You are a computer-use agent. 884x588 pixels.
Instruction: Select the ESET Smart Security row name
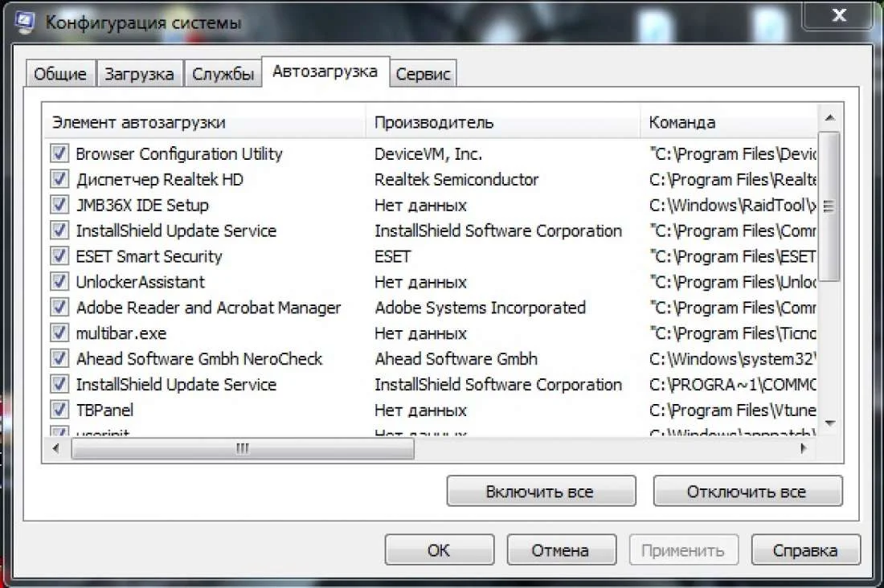pos(149,256)
